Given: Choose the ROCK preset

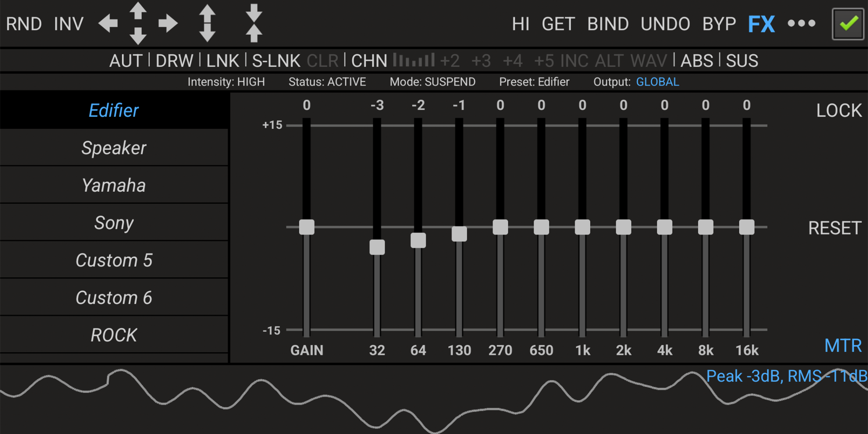Looking at the screenshot, I should pos(114,335).
